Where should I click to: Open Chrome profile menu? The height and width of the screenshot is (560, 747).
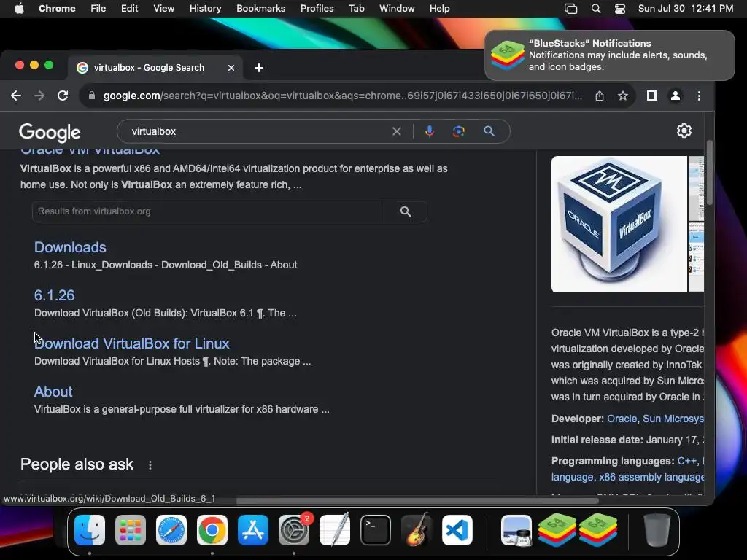pyautogui.click(x=675, y=96)
